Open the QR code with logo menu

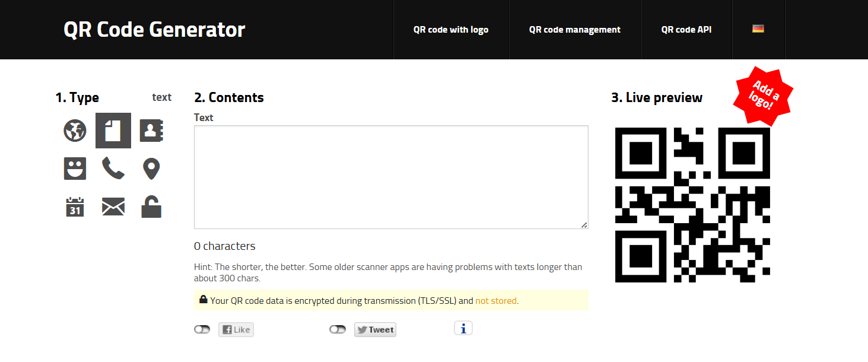click(x=451, y=30)
